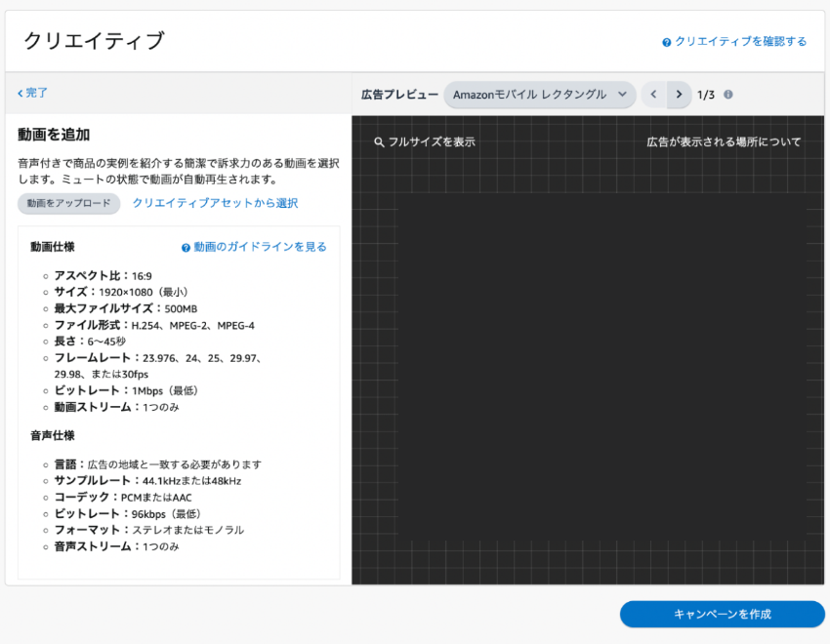Click the ファイル形式 H.254 line
The height and width of the screenshot is (644, 830).
click(x=154, y=325)
